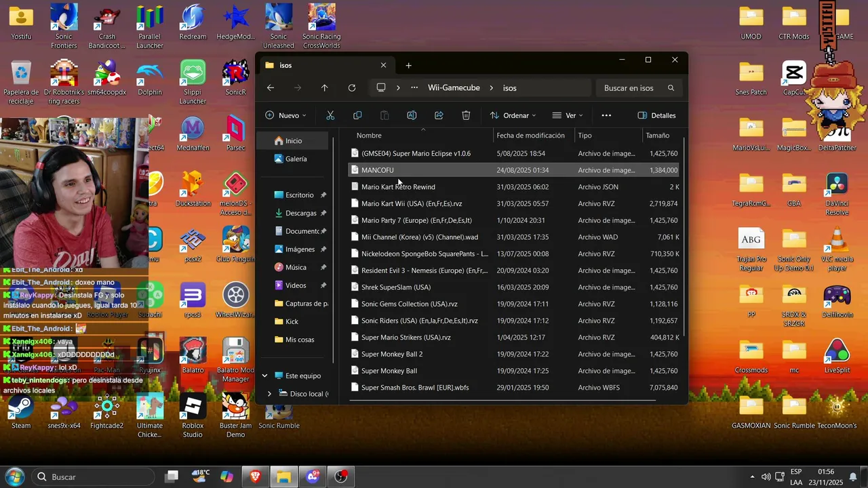Click the Copy icon in Explorer toolbar

pos(357,115)
